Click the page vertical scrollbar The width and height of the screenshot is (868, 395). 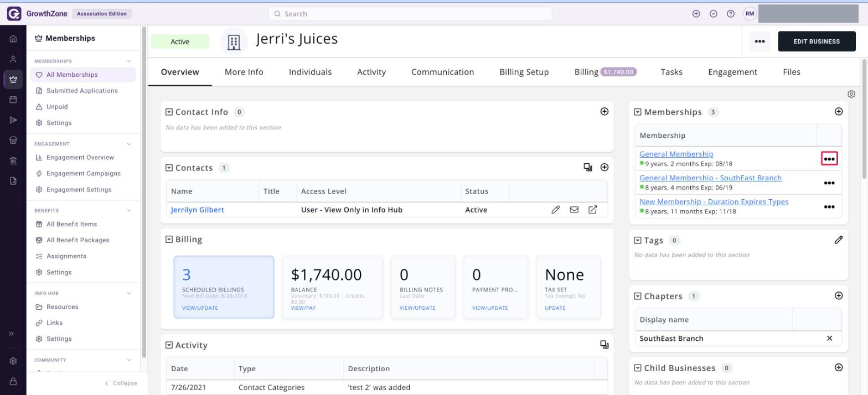[865, 119]
